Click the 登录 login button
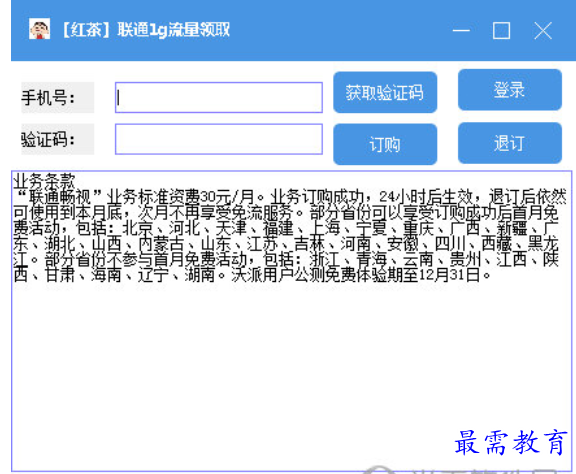Screen dimensions: 576x474 pyautogui.click(x=510, y=90)
